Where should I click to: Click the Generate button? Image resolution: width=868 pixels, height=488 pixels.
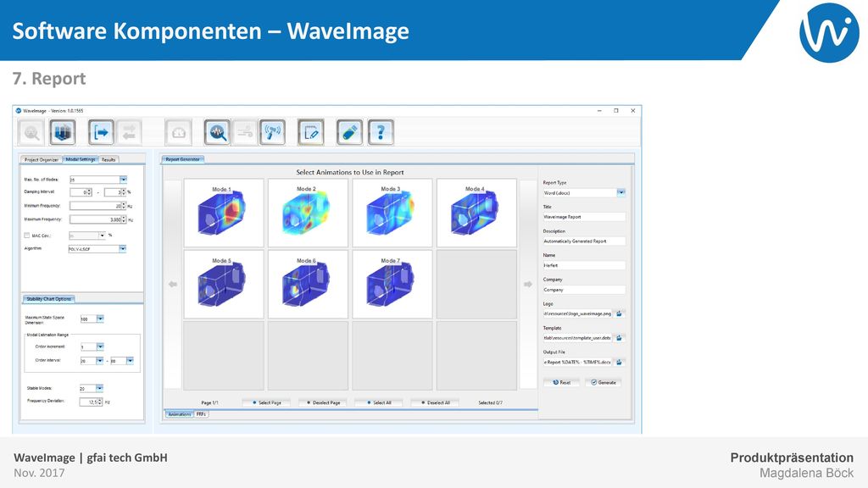pyautogui.click(x=604, y=382)
